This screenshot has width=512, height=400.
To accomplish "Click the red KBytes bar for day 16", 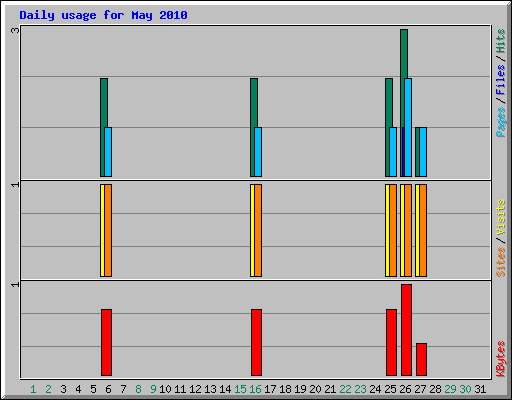I will (256, 342).
